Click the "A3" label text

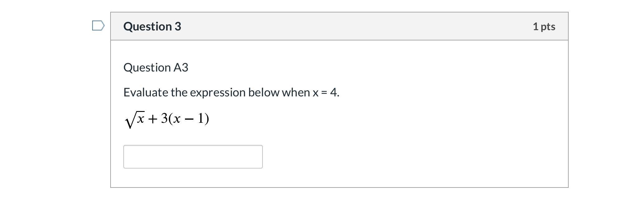181,67
